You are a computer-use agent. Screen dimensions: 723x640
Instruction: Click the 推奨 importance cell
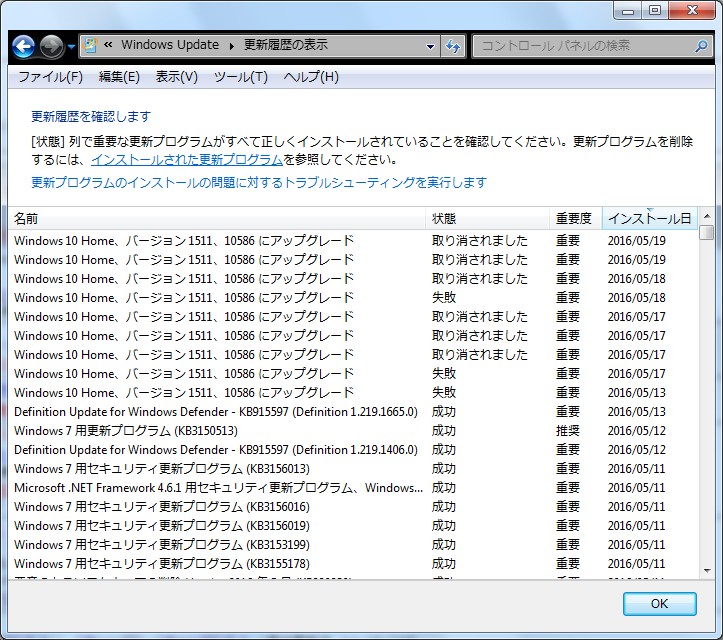(x=568, y=431)
